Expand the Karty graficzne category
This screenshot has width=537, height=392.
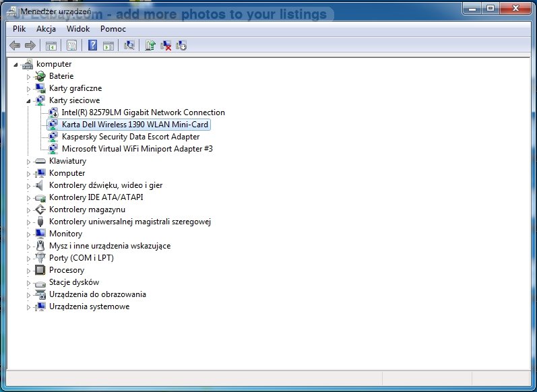(28, 89)
